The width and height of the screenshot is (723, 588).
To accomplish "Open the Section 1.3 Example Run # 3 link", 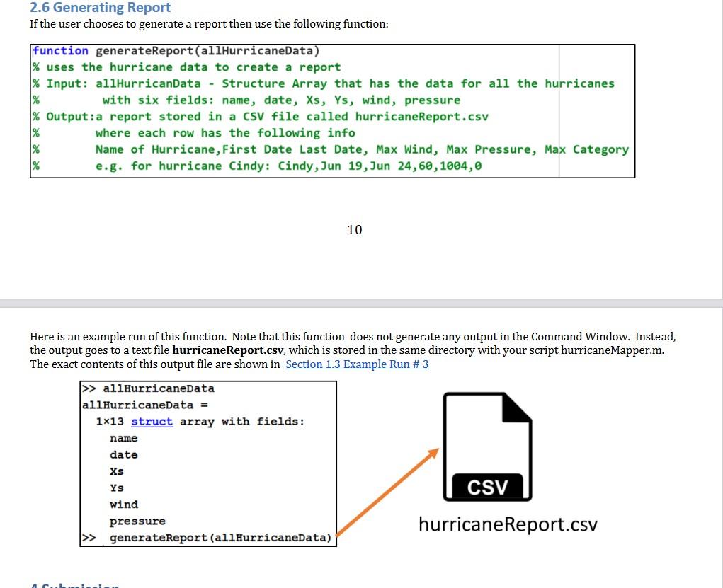I will [356, 364].
